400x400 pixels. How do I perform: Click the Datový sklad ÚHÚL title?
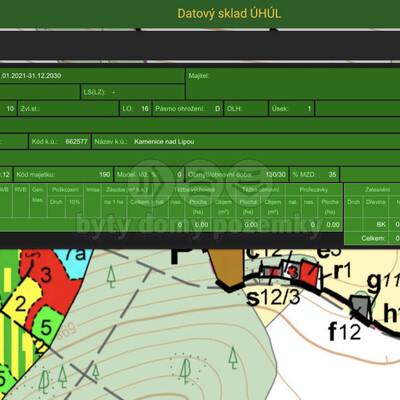[x=229, y=14]
